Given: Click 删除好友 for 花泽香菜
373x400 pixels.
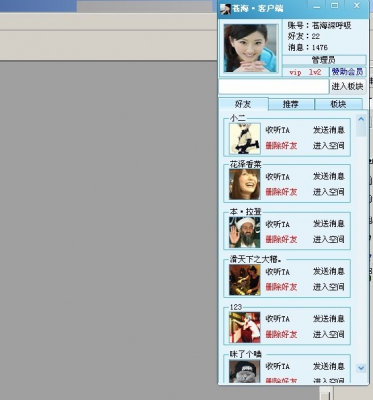Looking at the screenshot, I should coord(281,192).
